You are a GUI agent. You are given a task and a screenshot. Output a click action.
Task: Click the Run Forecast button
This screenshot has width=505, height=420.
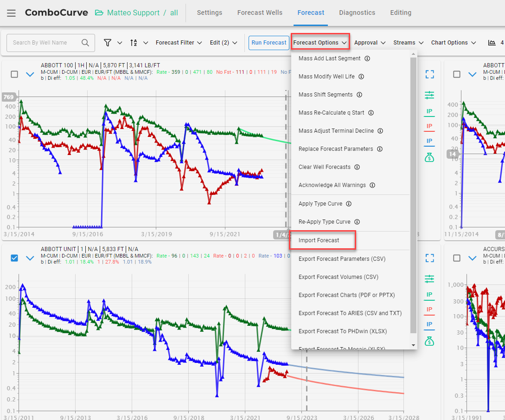click(269, 43)
